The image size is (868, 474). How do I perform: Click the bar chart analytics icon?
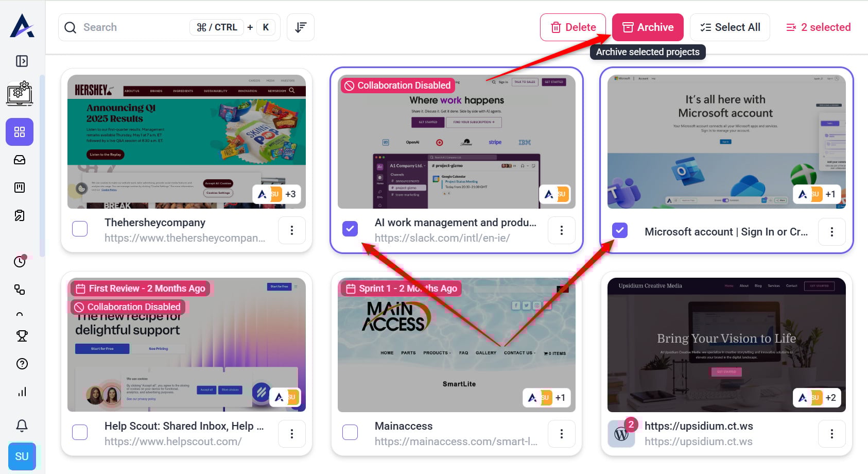tap(22, 392)
